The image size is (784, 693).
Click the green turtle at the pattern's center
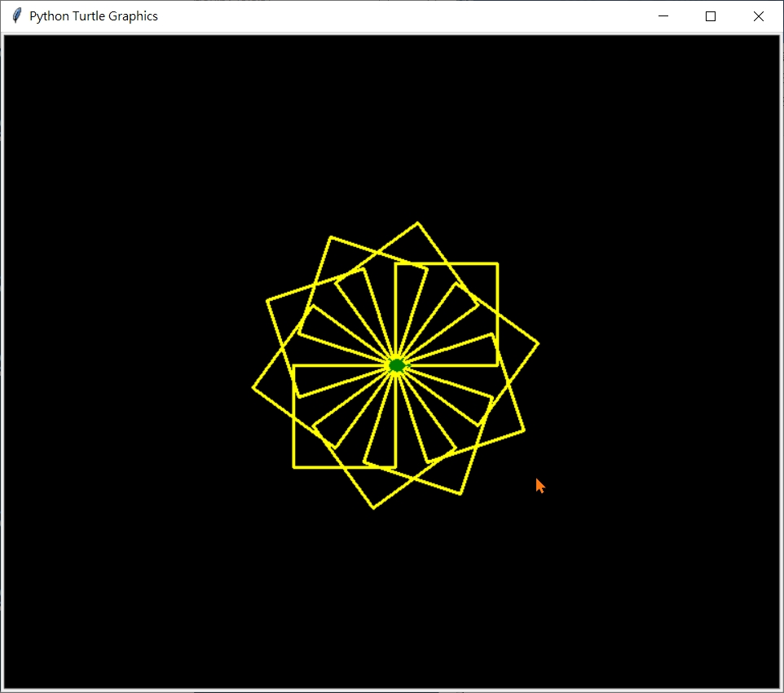tap(396, 365)
